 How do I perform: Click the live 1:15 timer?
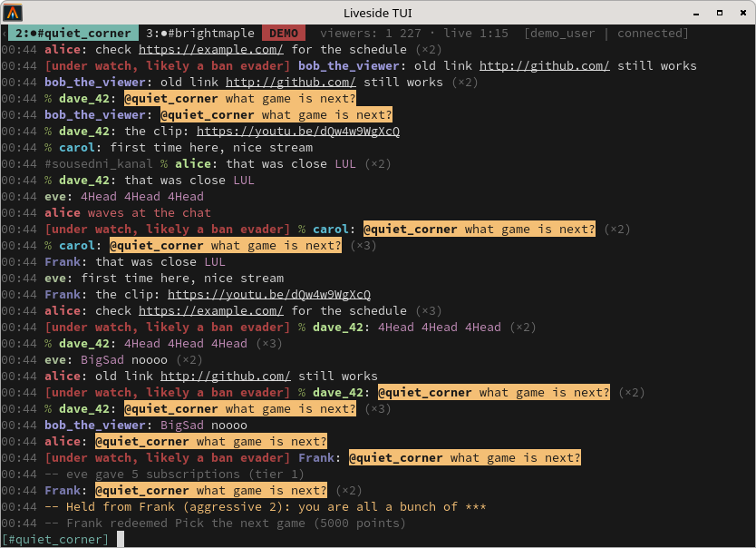click(x=475, y=34)
